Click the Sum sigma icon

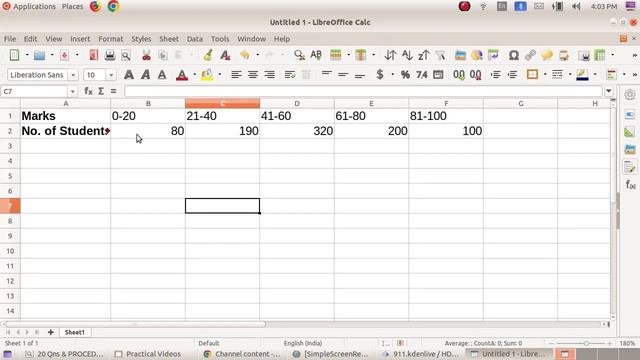[101, 91]
